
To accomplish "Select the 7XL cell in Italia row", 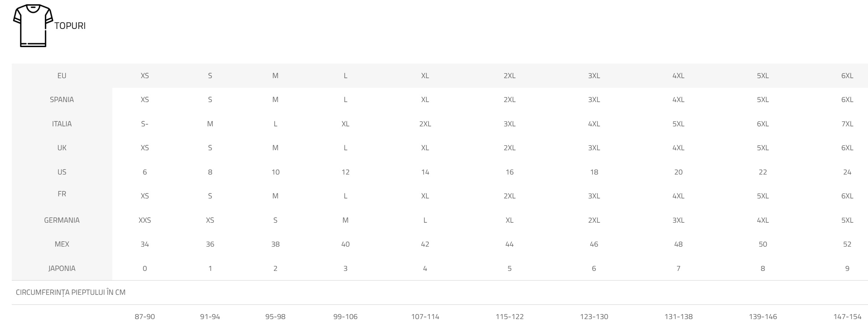I will coord(847,124).
